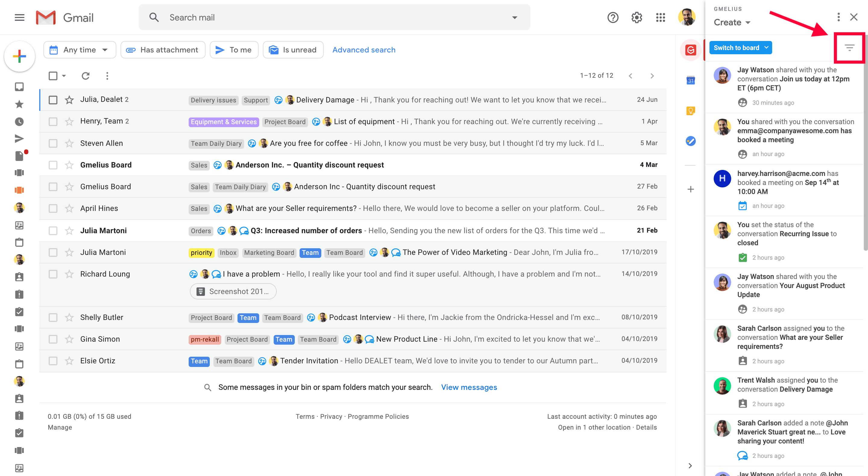The image size is (868, 476).
Task: Open the Q3: Increased number of orders email
Action: (x=353, y=230)
